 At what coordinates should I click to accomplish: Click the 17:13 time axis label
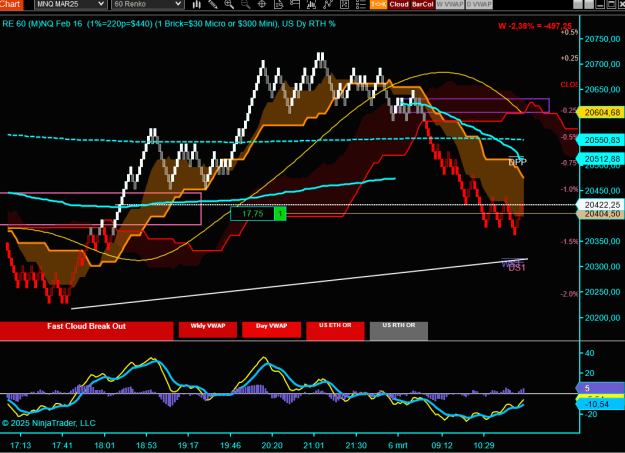click(20, 445)
